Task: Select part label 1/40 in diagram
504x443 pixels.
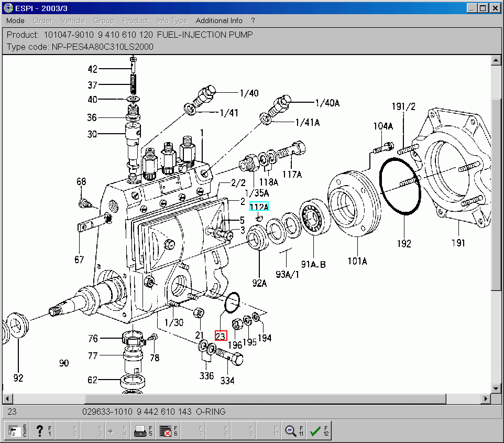Action: click(249, 93)
